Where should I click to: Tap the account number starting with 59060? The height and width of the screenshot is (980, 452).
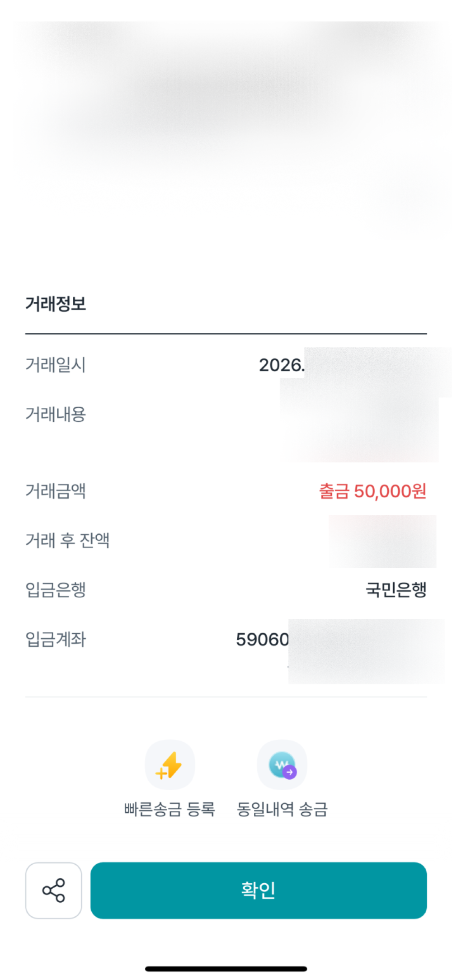click(263, 640)
